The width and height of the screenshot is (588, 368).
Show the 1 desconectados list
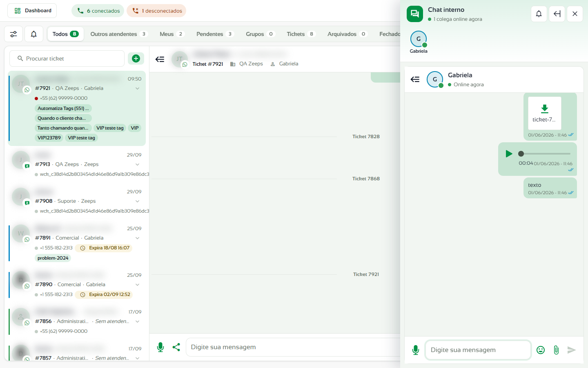156,11
